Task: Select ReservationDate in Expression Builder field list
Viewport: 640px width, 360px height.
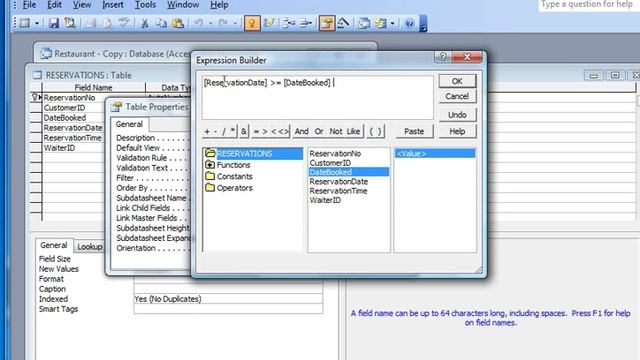Action: click(x=338, y=182)
